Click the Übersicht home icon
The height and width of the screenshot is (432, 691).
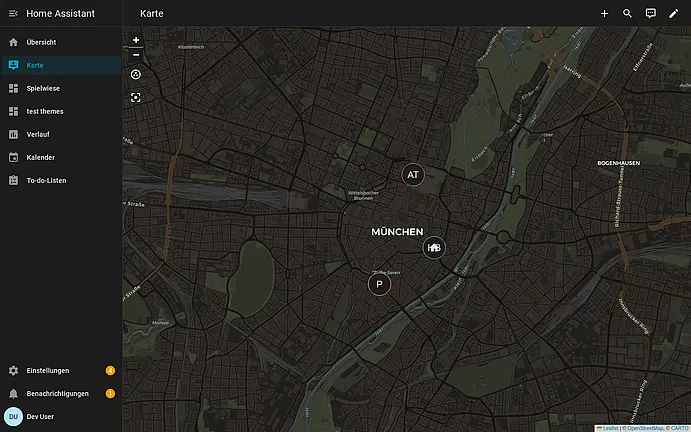coord(14,42)
